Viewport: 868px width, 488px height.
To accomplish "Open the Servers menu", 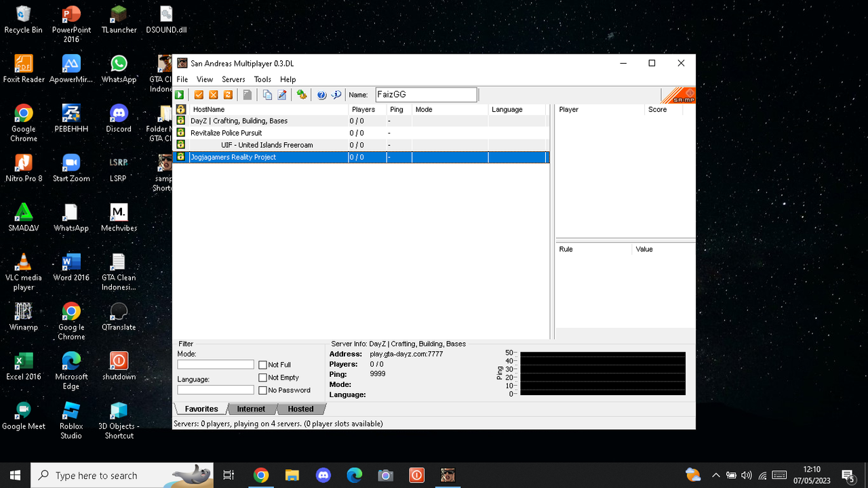I will (x=233, y=79).
